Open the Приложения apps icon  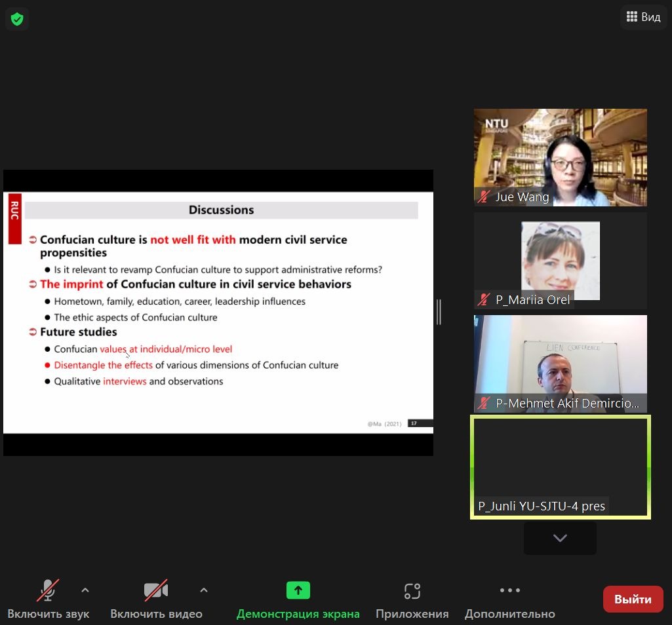coord(412,591)
